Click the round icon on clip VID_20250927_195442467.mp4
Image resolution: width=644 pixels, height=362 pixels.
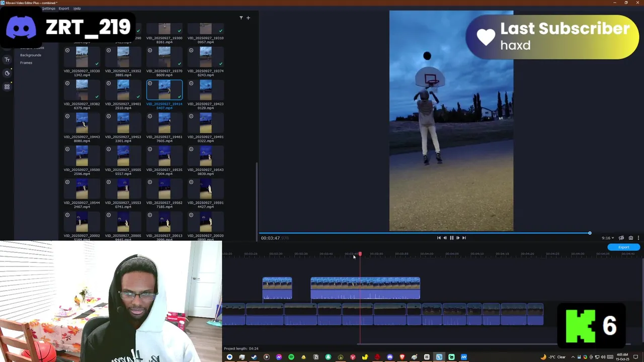(x=67, y=182)
